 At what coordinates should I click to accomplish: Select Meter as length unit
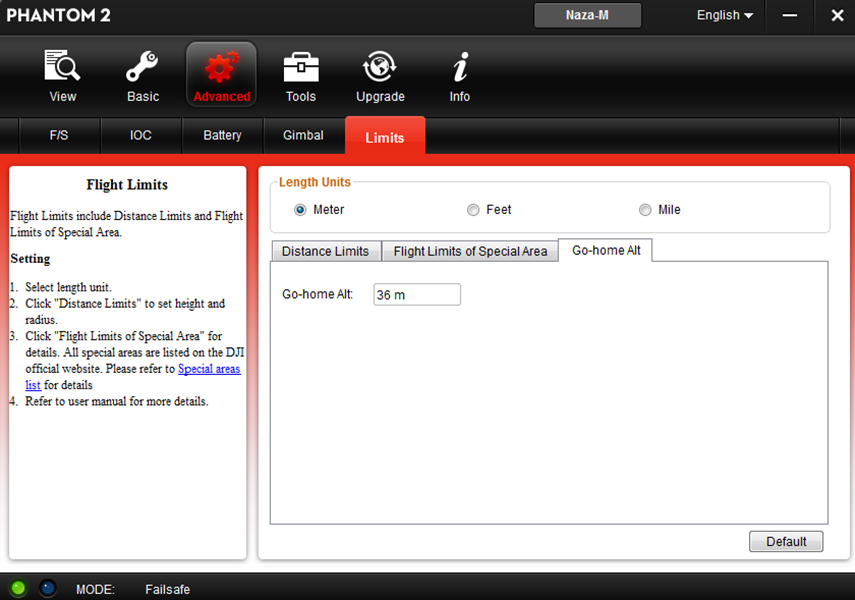click(300, 210)
